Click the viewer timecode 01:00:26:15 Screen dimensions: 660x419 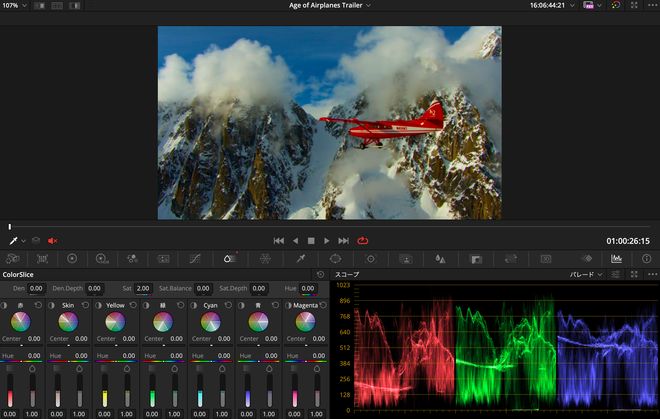(x=627, y=241)
